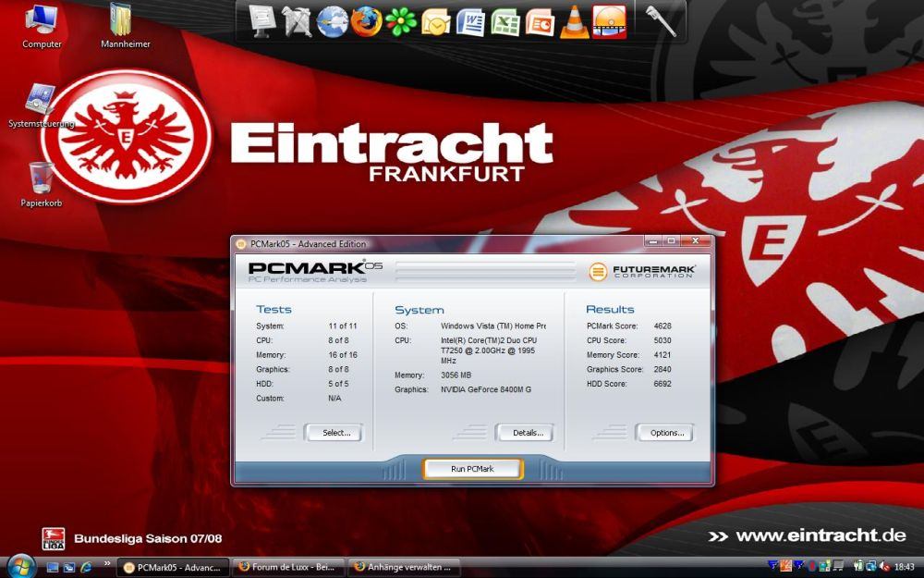Click the muted volume tray icon

[x=884, y=566]
